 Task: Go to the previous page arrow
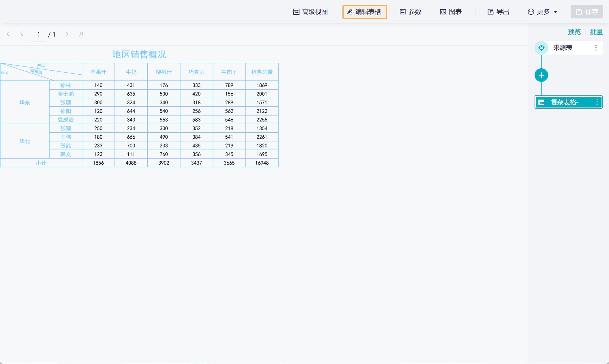click(x=22, y=34)
